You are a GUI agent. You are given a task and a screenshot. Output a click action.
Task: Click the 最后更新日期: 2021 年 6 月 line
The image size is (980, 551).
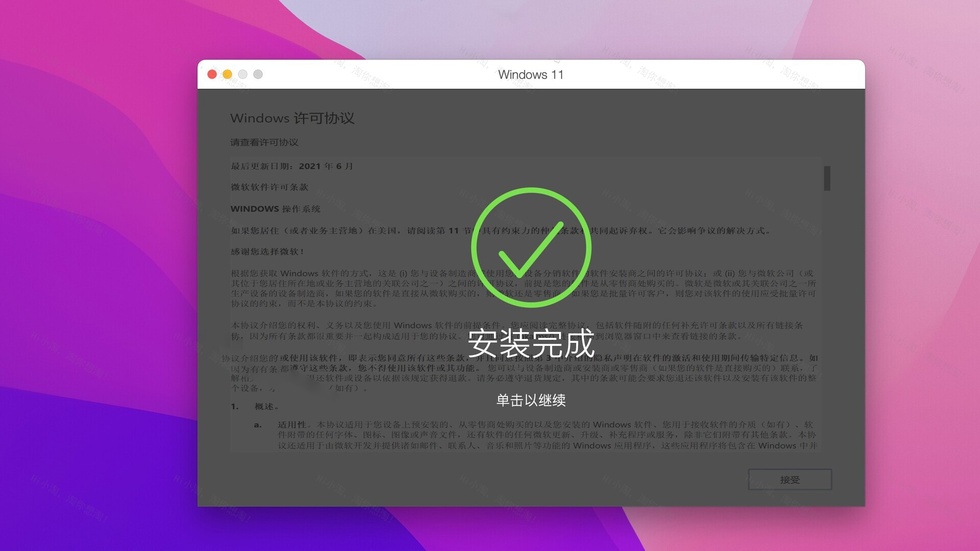[291, 166]
